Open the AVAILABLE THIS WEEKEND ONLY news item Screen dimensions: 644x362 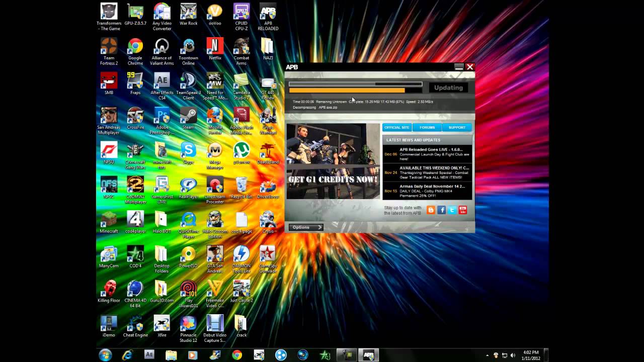coord(428,172)
